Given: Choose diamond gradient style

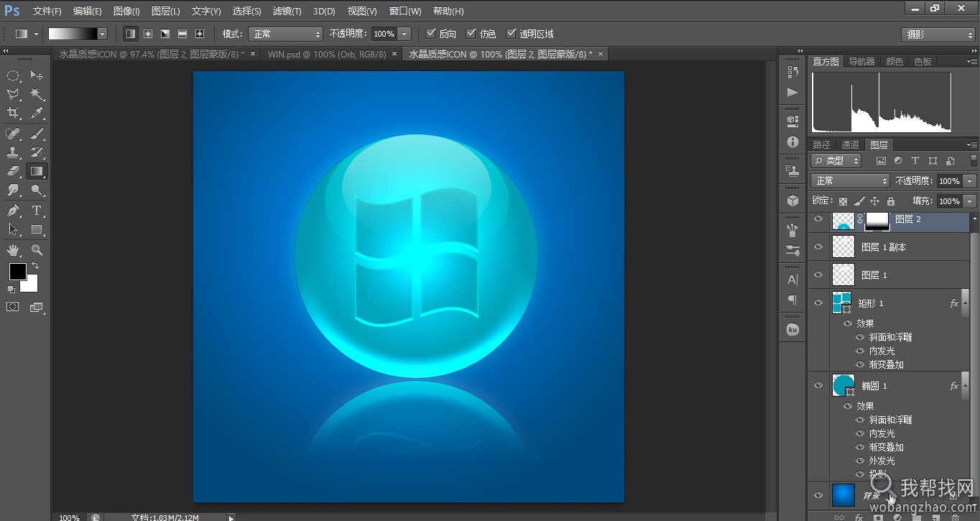Looking at the screenshot, I should coord(200,34).
